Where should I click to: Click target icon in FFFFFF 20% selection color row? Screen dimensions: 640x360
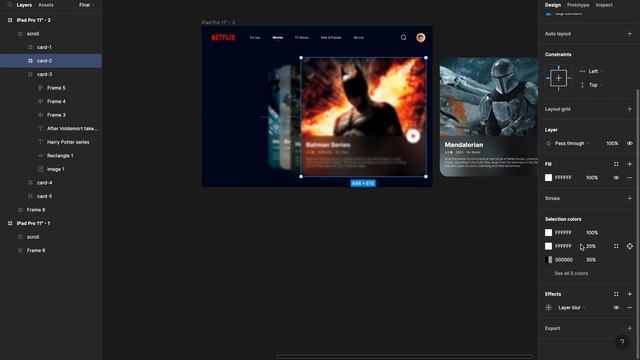click(x=629, y=246)
